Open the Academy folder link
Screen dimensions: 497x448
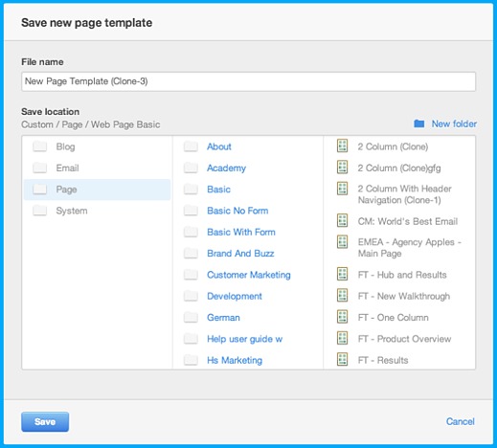(226, 168)
